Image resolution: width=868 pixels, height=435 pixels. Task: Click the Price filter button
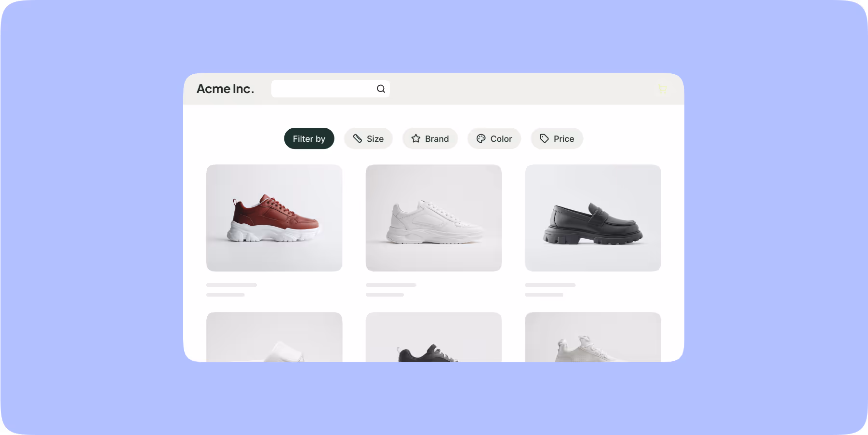tap(557, 138)
